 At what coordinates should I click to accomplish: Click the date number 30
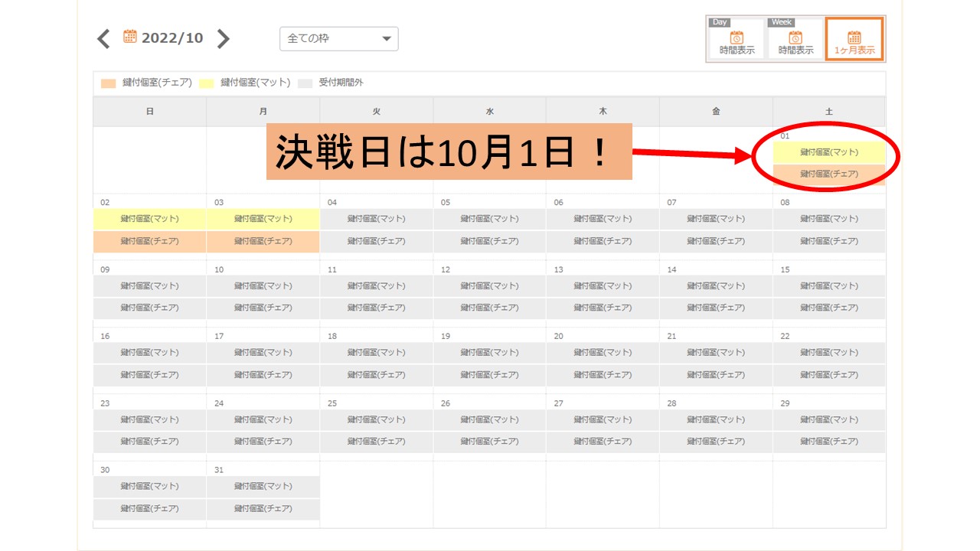105,470
